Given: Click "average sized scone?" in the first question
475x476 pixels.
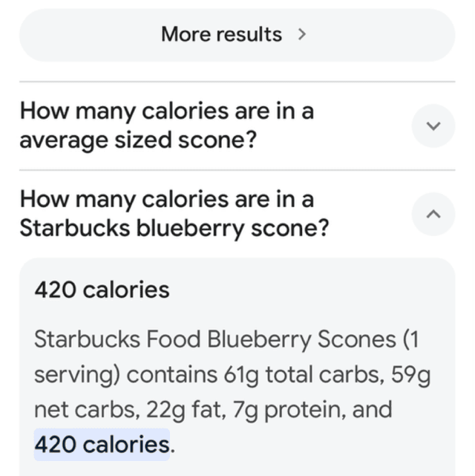Looking at the screenshot, I should 138,139.
